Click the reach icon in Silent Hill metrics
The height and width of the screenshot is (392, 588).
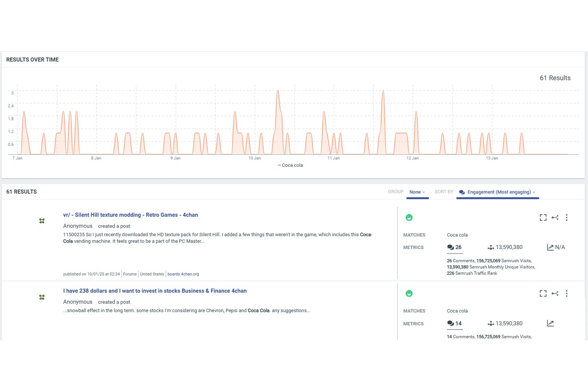491,247
